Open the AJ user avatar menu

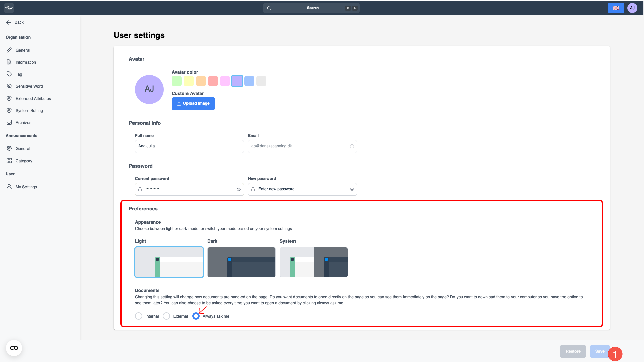(x=632, y=8)
